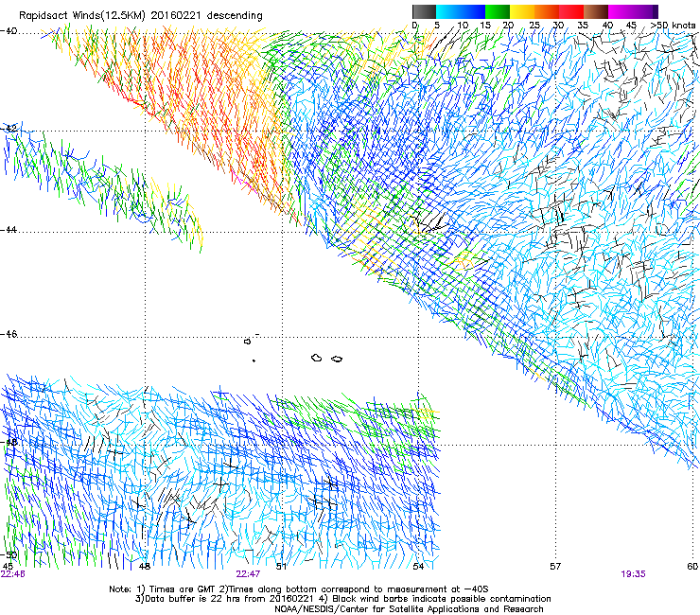Click the '-48' latitude label
The width and height of the screenshot is (700, 615).
pyautogui.click(x=9, y=442)
